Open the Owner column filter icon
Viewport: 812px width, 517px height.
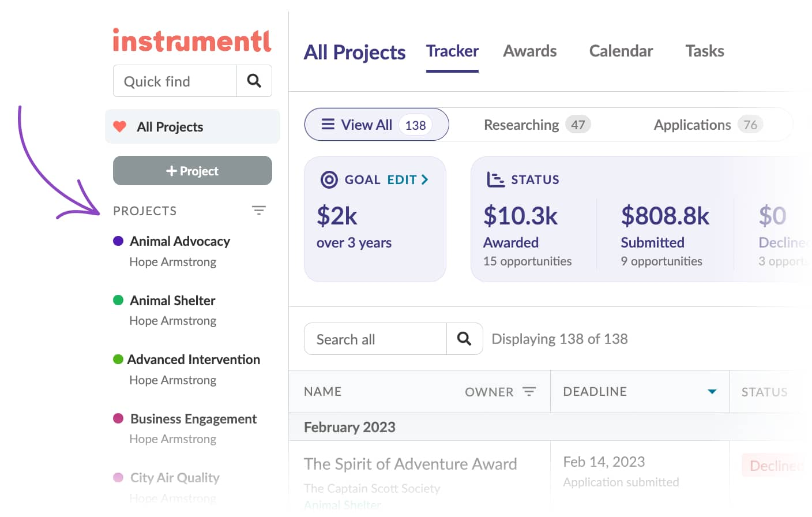(529, 391)
